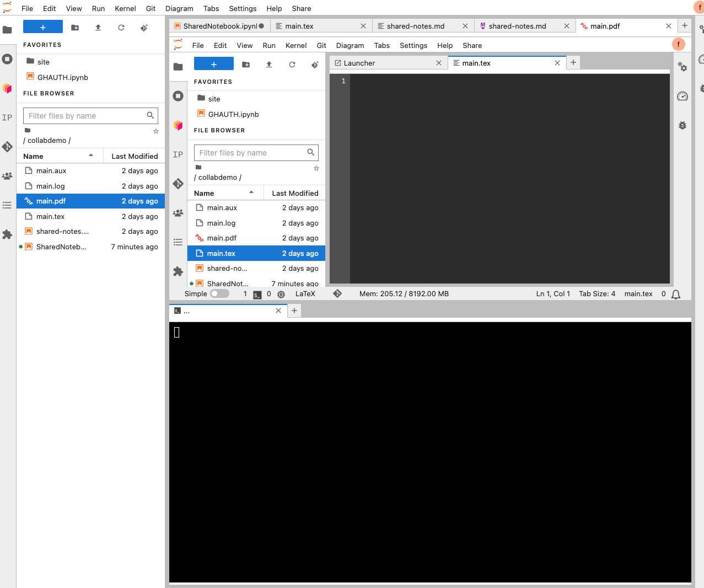Open the Extension Manager puzzle icon
704x588 pixels.
point(7,234)
